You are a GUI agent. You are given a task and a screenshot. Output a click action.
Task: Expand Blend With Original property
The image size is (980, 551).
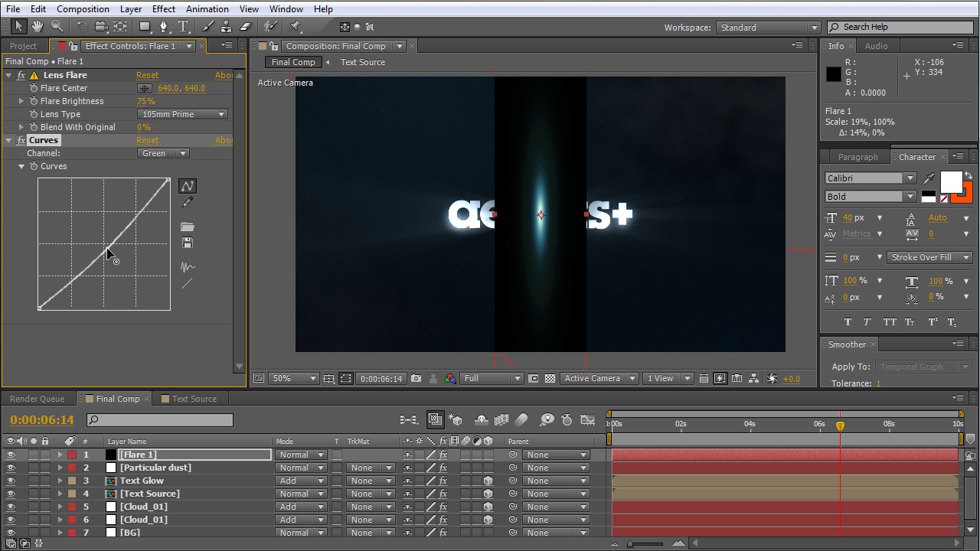point(21,127)
